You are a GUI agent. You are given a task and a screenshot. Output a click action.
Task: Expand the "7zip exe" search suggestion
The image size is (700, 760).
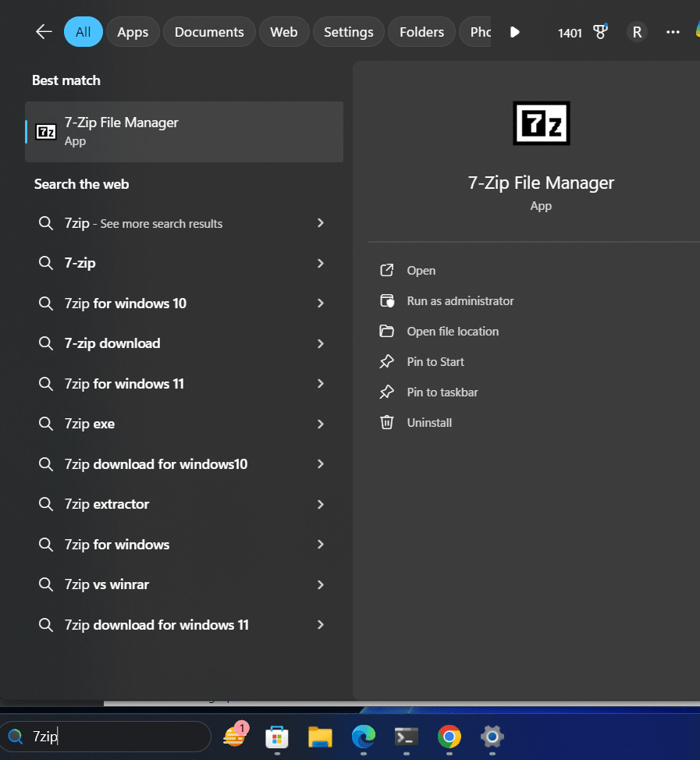pos(320,423)
